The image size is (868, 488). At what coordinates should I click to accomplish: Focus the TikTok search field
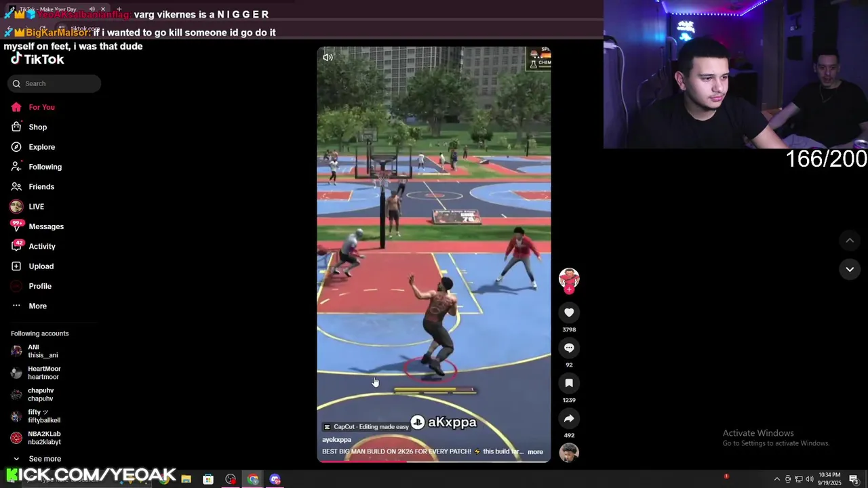point(54,83)
